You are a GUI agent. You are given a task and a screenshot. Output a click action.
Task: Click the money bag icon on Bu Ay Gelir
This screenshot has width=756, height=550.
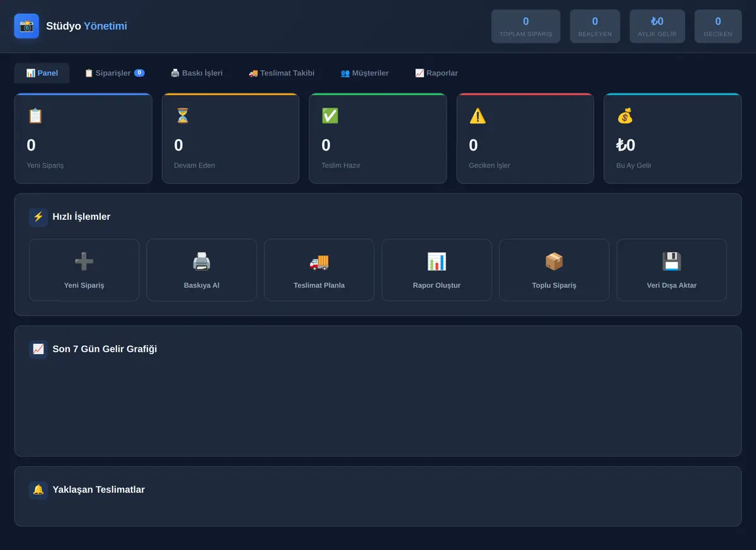pyautogui.click(x=625, y=116)
